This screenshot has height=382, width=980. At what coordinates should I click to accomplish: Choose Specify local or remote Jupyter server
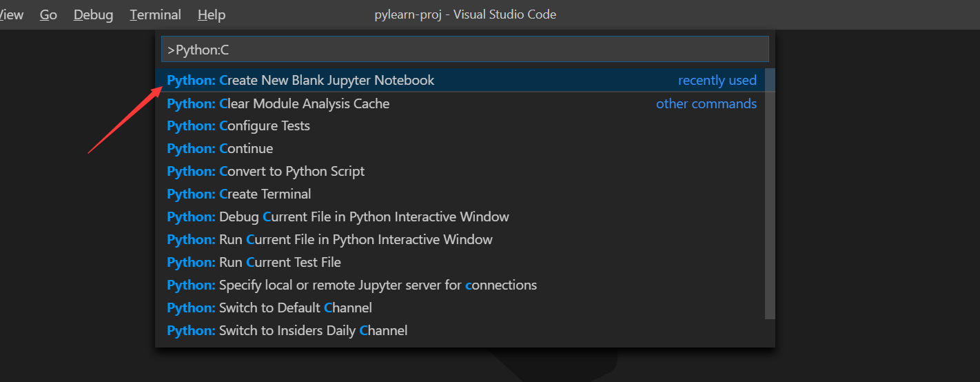pyautogui.click(x=351, y=285)
